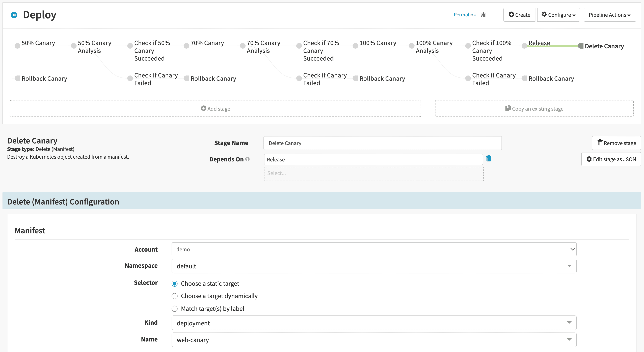This screenshot has height=352, width=644.
Task: Open the Pipeline Actions menu
Action: tap(609, 15)
